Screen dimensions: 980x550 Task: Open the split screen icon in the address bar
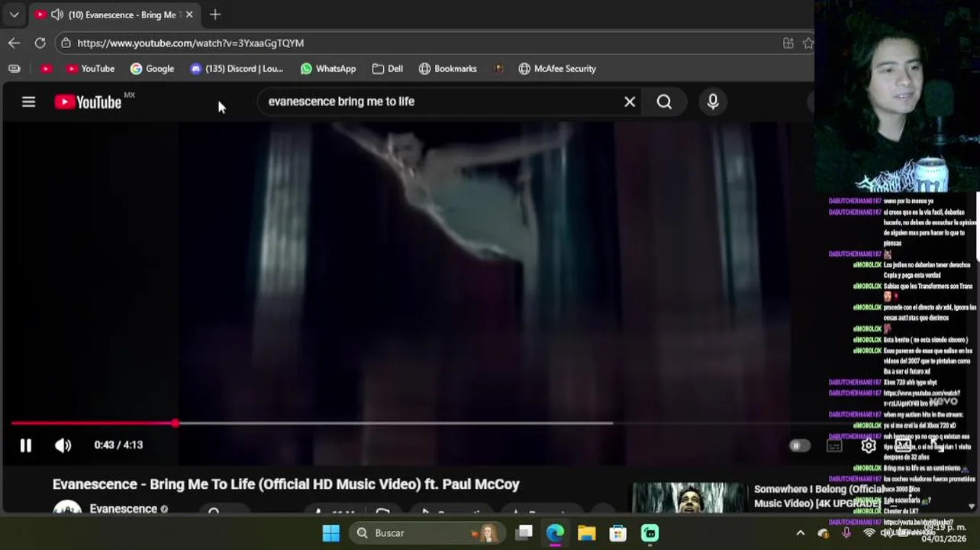pos(788,43)
